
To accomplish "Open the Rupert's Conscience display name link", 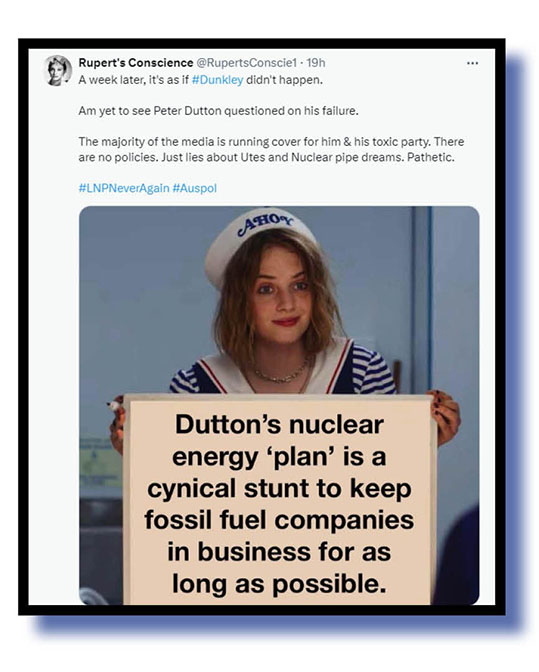I will pyautogui.click(x=136, y=63).
